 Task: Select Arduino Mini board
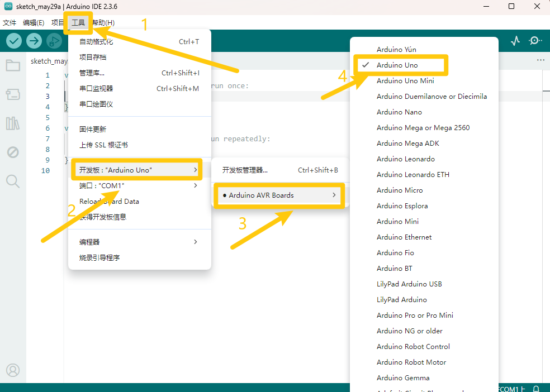tap(424, 221)
